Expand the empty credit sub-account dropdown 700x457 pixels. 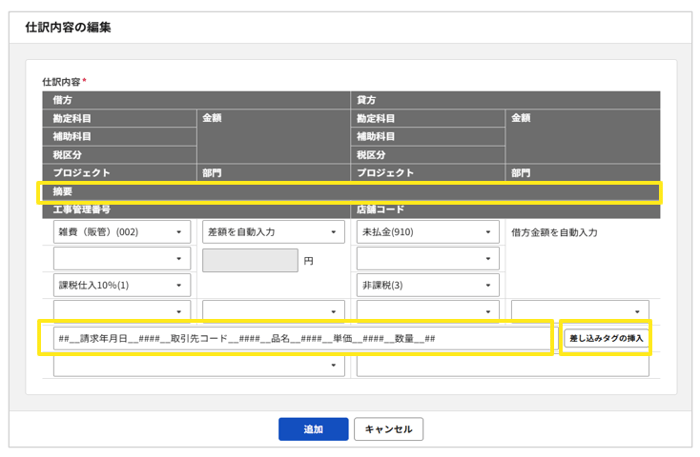(427, 259)
